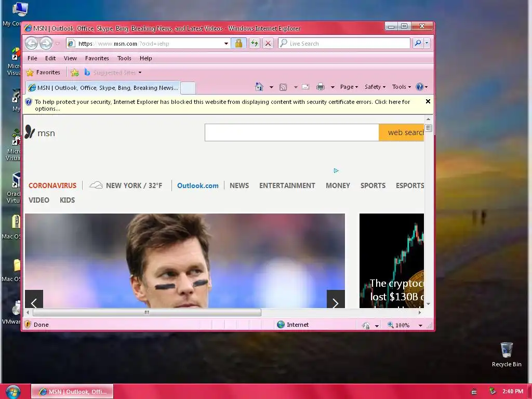Open the Favorites menu

pyautogui.click(x=97, y=58)
